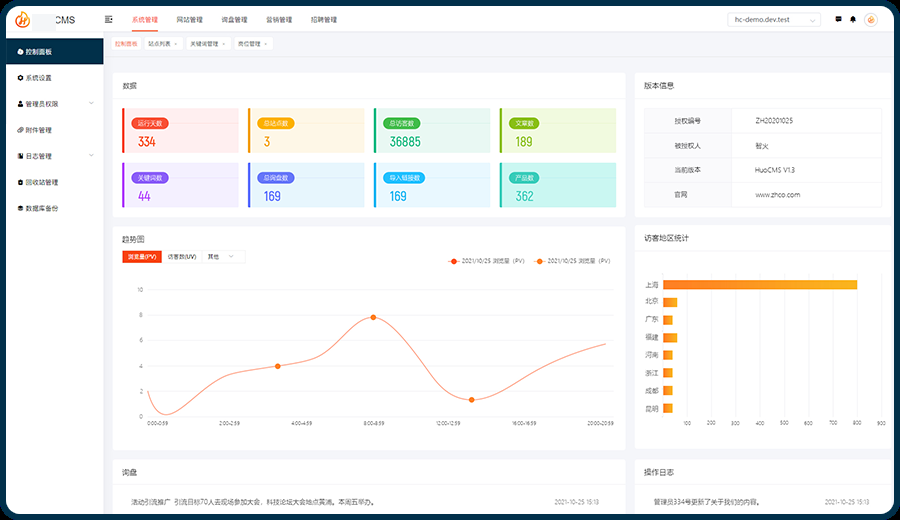Expand the 日志管理 sidebar menu
Image resolution: width=900 pixels, height=520 pixels.
[x=91, y=156]
